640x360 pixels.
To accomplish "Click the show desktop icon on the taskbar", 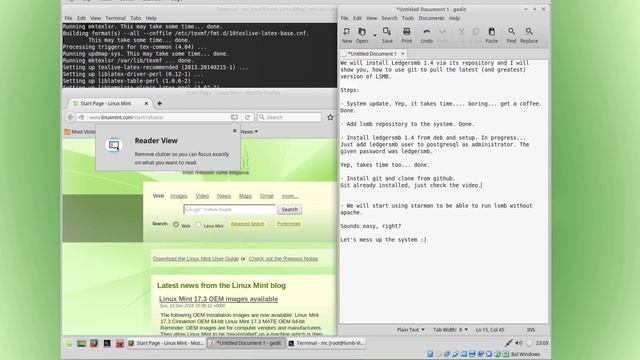I will (x=81, y=343).
